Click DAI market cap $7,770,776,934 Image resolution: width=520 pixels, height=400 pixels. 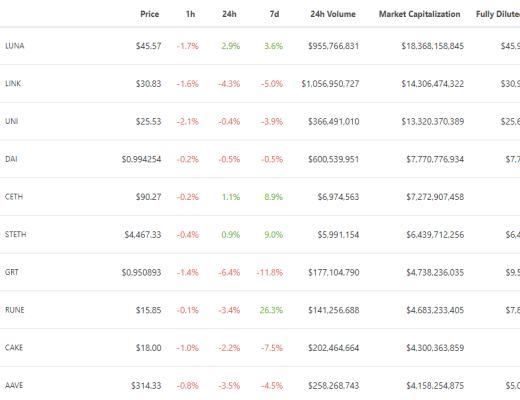point(435,159)
